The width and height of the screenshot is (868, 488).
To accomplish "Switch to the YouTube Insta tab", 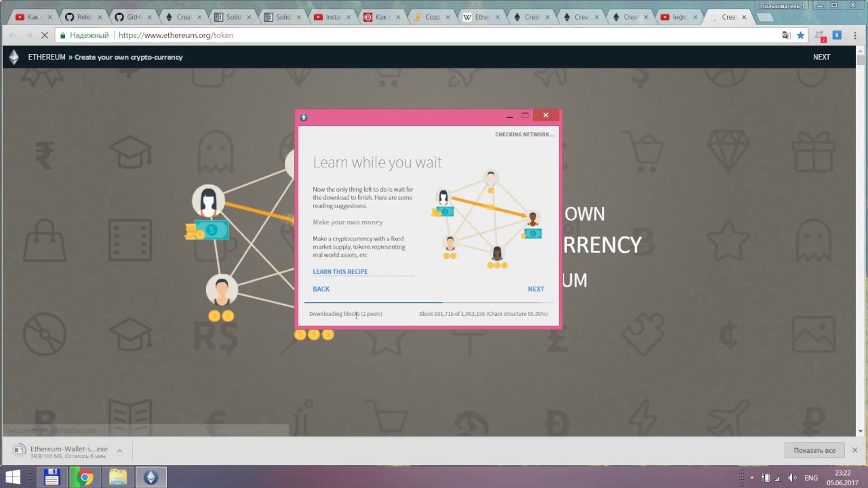I will click(x=332, y=17).
